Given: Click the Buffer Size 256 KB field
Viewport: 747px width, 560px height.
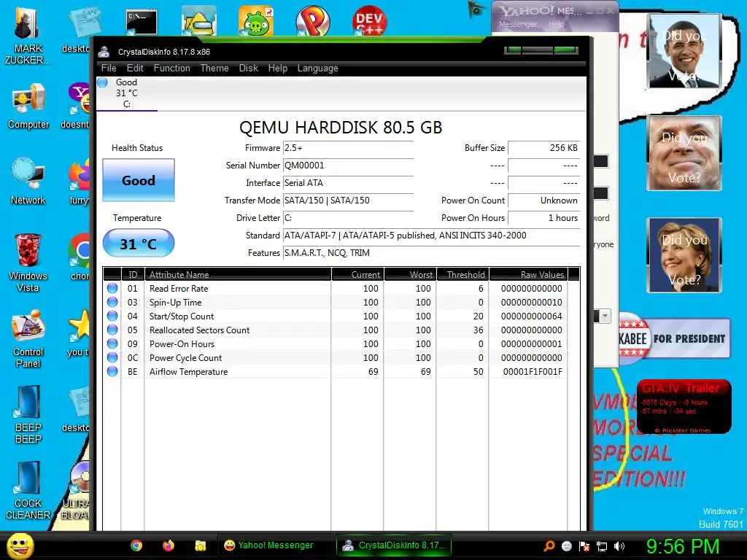Looking at the screenshot, I should pos(543,147).
